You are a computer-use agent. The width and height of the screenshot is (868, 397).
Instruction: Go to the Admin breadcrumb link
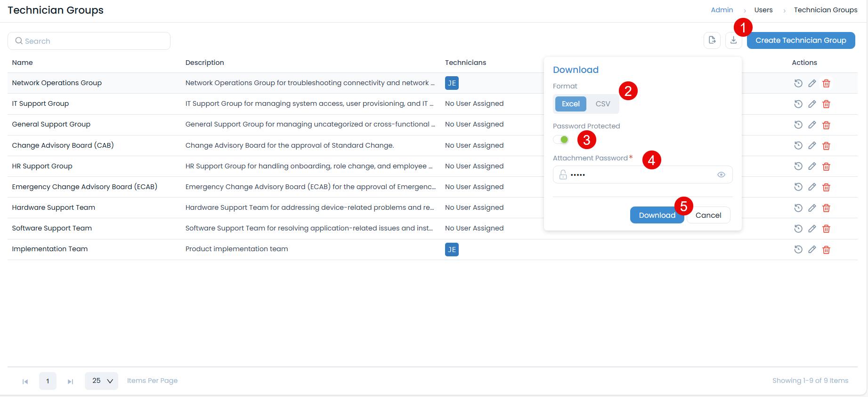pos(722,10)
